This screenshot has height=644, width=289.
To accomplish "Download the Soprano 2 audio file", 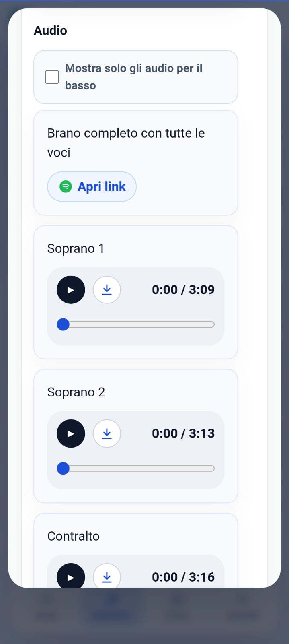I will click(107, 433).
